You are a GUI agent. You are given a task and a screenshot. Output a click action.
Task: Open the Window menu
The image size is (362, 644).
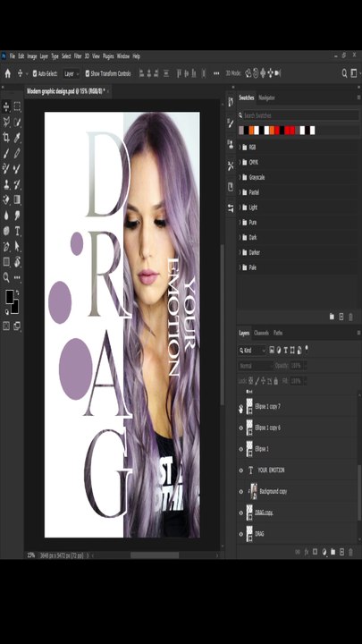point(123,56)
